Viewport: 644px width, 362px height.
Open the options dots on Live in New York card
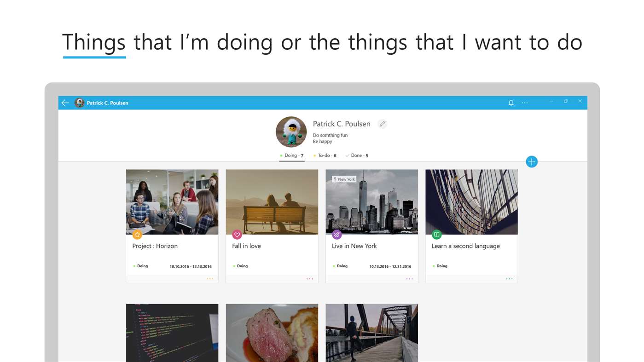tap(410, 279)
